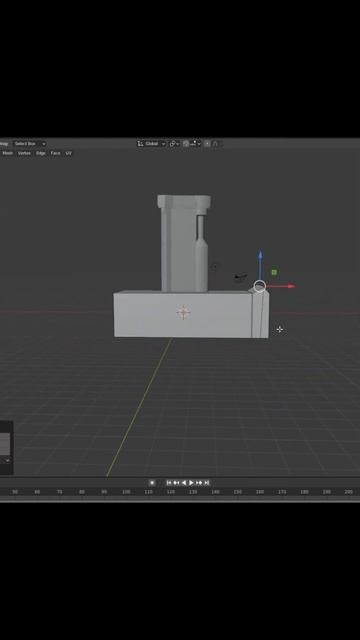Click frame 100 on the timeline ruler
This screenshot has width=360, height=640.
point(126,492)
